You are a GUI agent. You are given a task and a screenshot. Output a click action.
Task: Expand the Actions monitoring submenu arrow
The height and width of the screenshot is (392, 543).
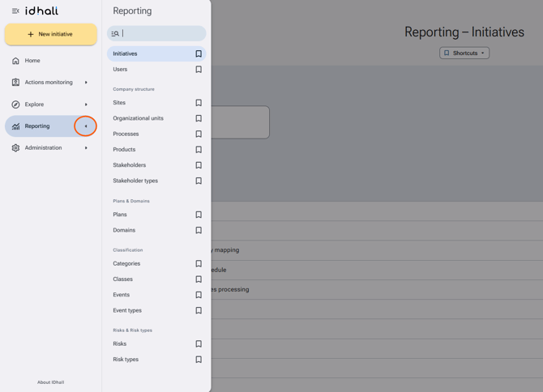[86, 83]
